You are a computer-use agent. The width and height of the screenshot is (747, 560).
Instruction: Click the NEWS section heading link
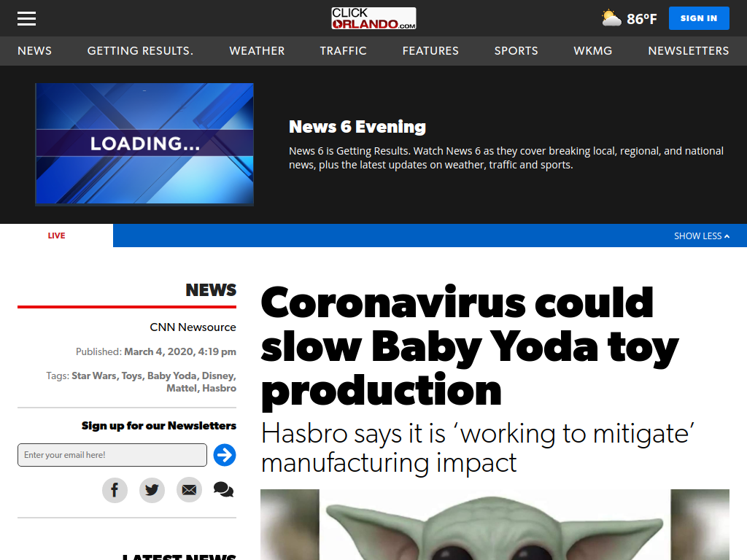pos(211,290)
